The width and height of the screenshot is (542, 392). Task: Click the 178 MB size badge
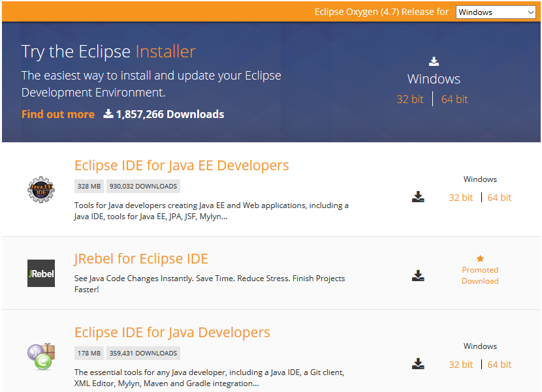click(89, 354)
